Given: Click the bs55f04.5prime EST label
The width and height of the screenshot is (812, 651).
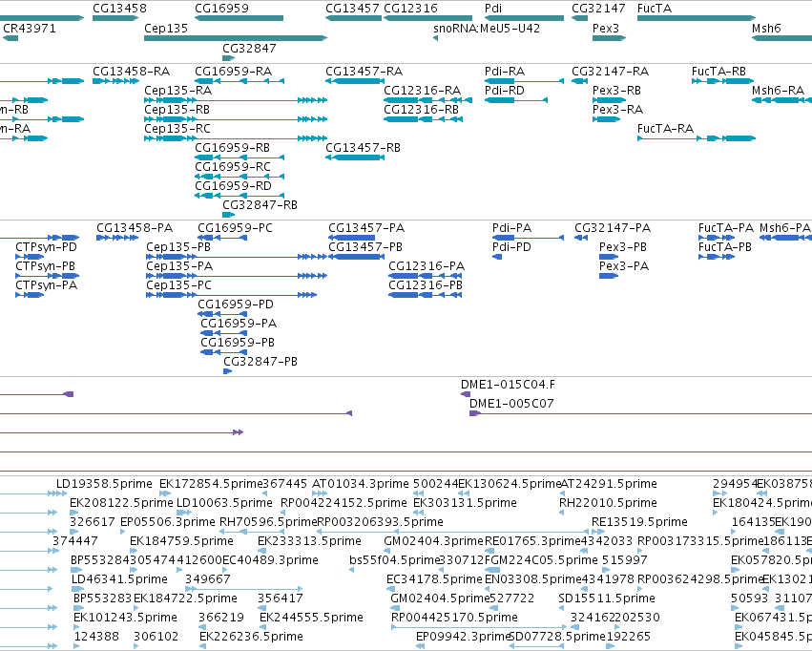Looking at the screenshot, I should point(395,560).
